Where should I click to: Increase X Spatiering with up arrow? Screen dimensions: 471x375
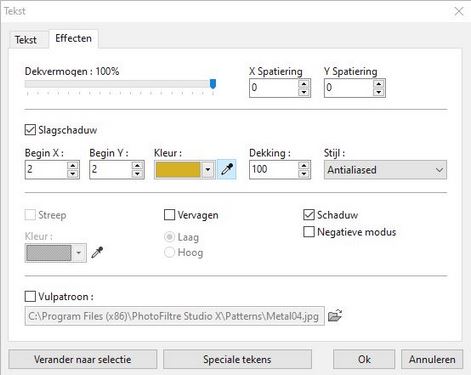(304, 84)
